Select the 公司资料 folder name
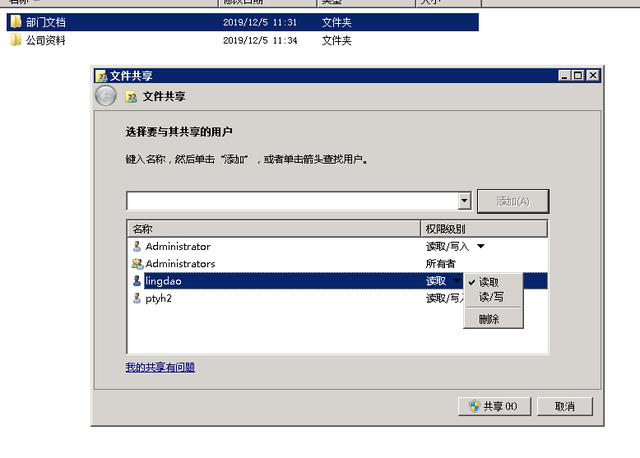640x458 pixels. coord(46,40)
